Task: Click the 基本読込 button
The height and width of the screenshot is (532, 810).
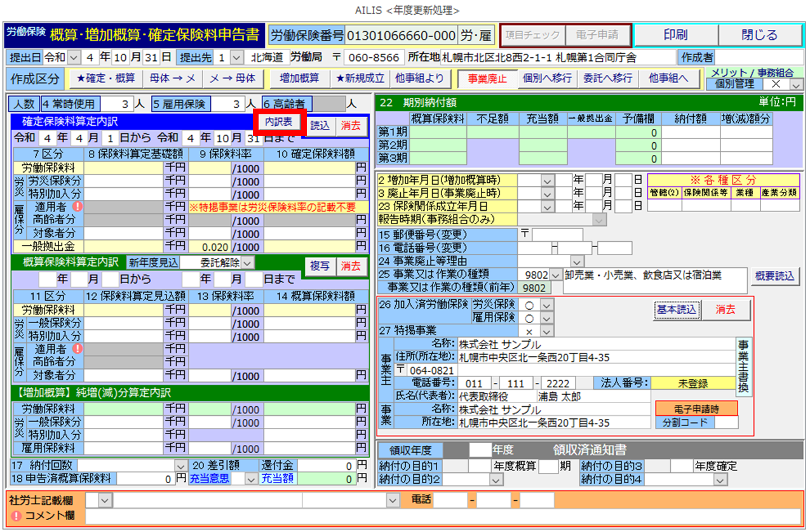Action: tap(676, 310)
